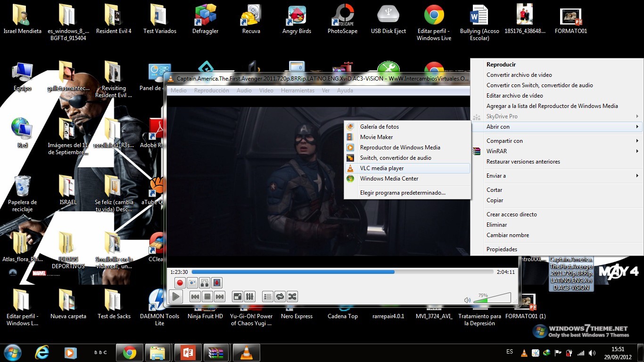Select Movie Maker in submenu
Image resolution: width=644 pixels, height=362 pixels.
(407, 137)
